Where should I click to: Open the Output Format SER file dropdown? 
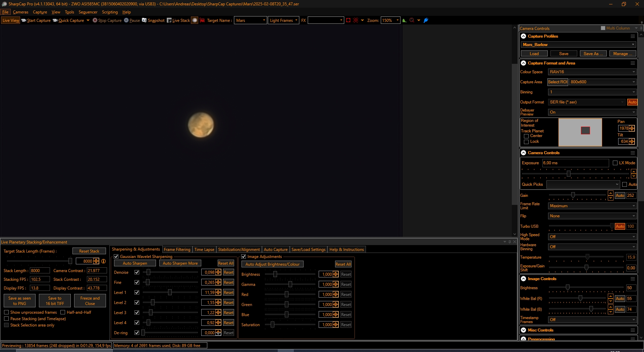(x=587, y=102)
